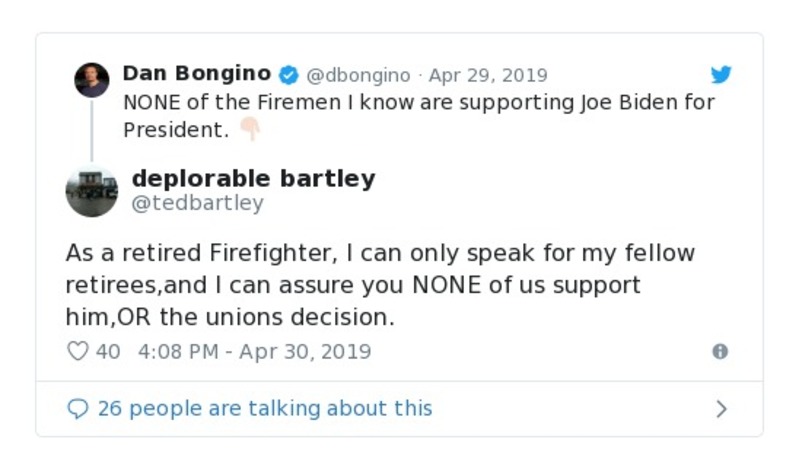Click the vertical thread line between avatars
Screen dimensions: 799x468
point(92,130)
